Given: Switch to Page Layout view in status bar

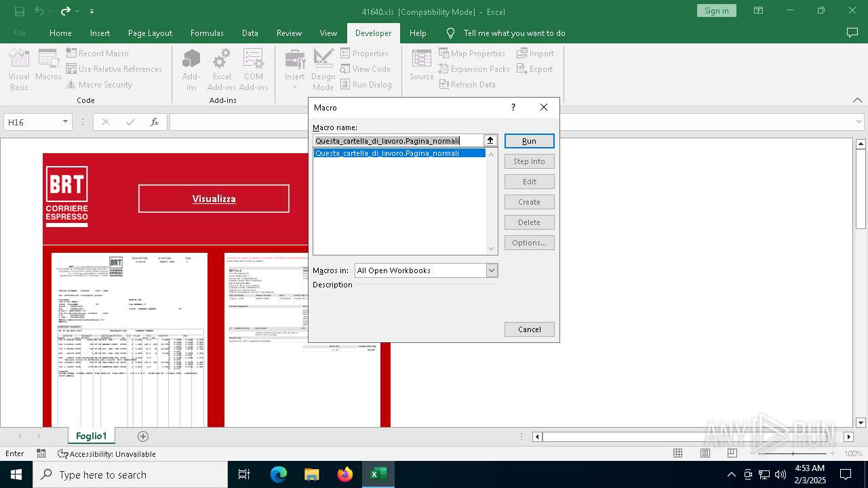Looking at the screenshot, I should tap(705, 453).
